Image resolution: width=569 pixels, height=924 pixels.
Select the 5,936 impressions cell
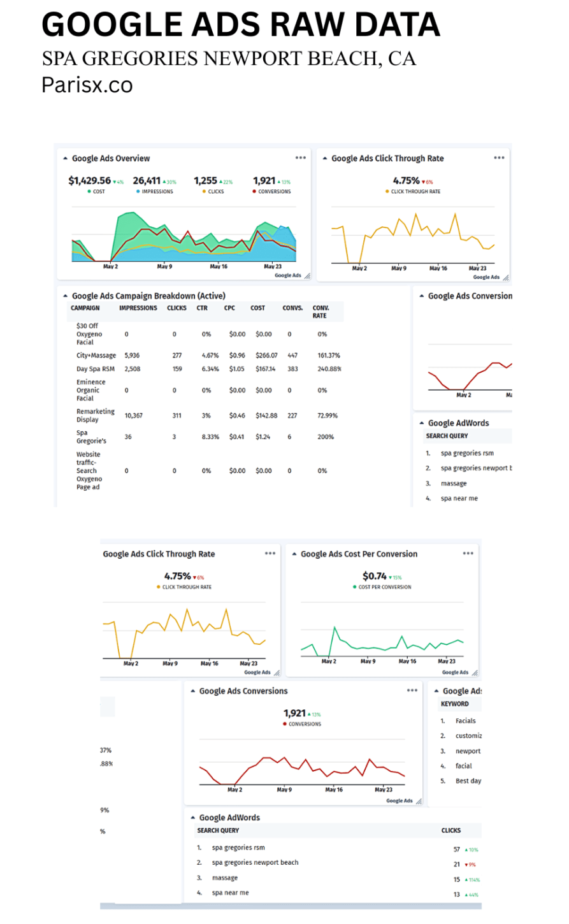(132, 356)
